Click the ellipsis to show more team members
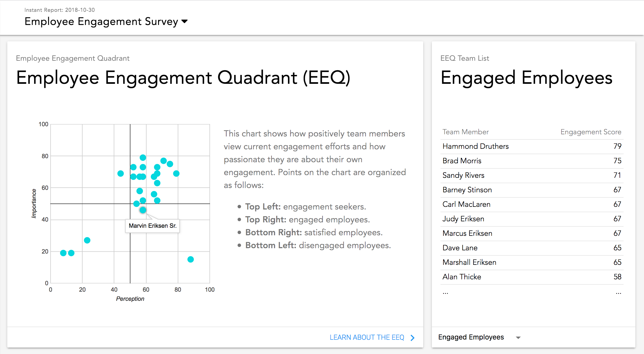The height and width of the screenshot is (354, 644). coord(445,293)
